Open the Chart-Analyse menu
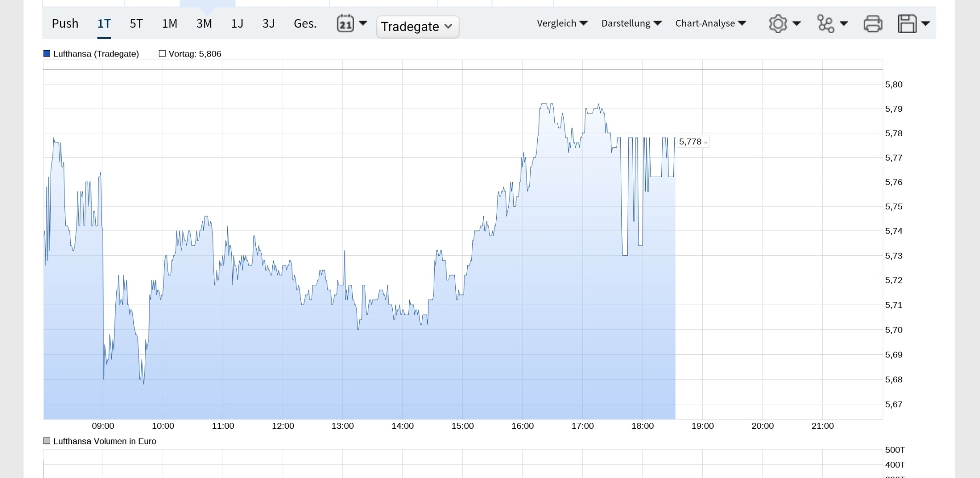 click(710, 23)
